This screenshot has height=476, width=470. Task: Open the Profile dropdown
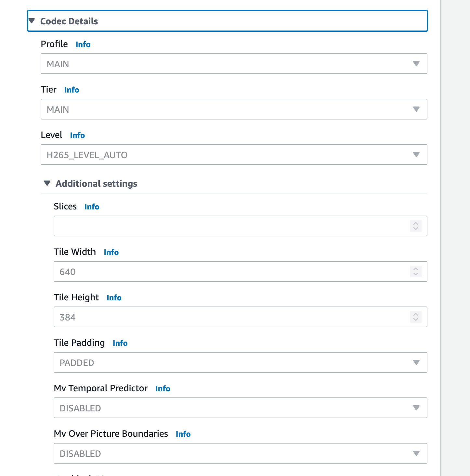coord(234,64)
